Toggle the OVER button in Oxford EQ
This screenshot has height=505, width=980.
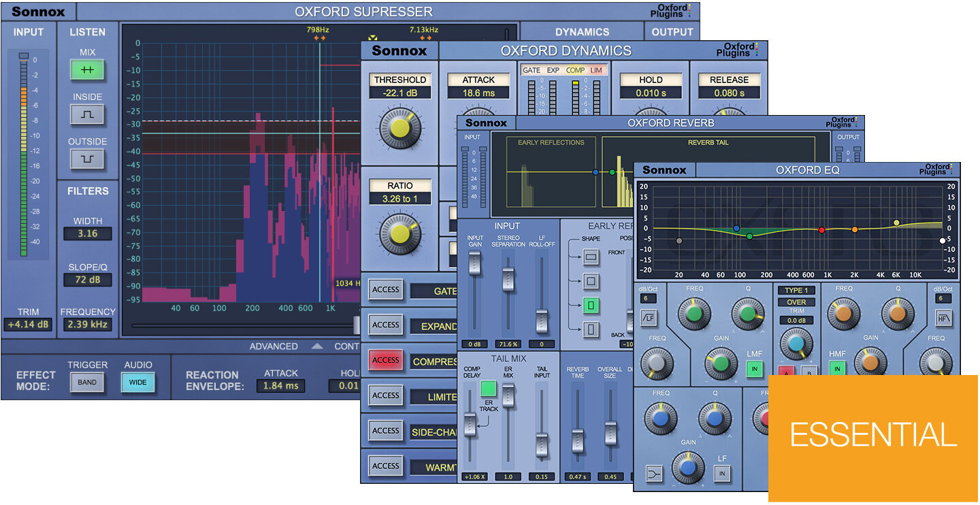(796, 302)
